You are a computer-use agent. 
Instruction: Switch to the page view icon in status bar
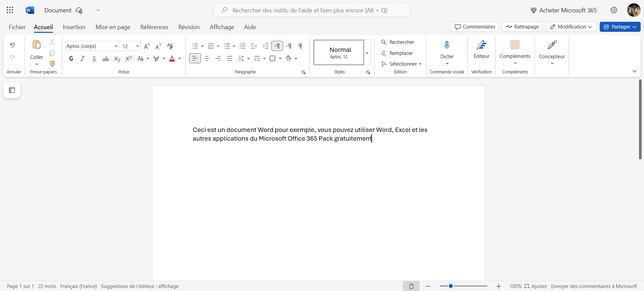[411, 286]
